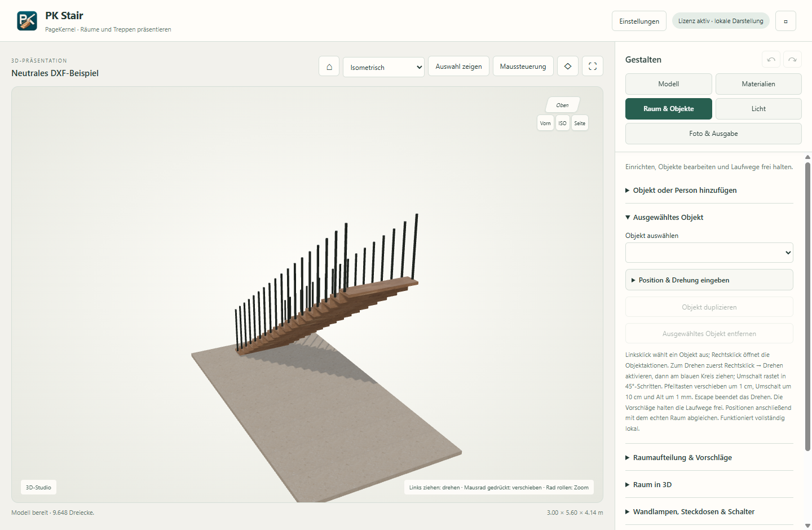
Task: Redo change with forward arrow icon
Action: [x=792, y=59]
